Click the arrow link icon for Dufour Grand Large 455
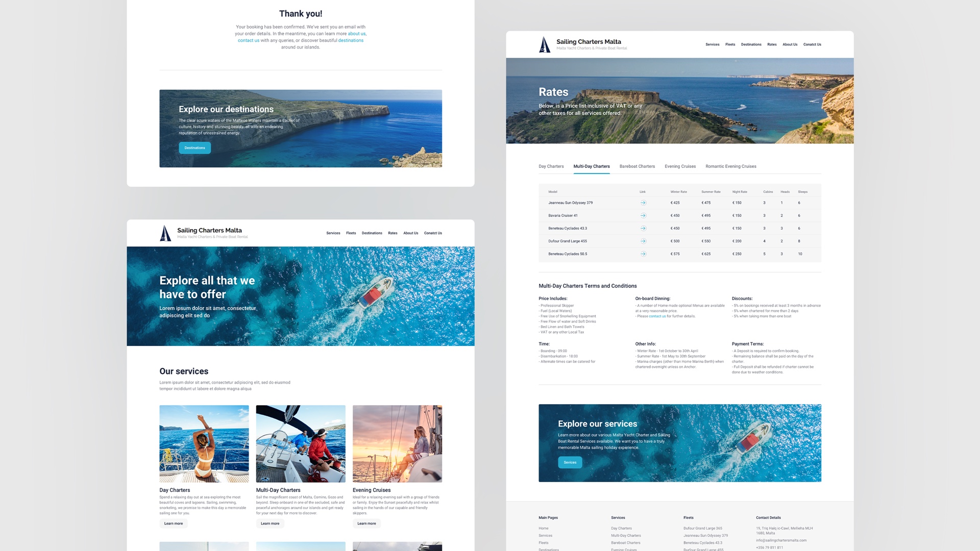The width and height of the screenshot is (980, 551). 643,241
